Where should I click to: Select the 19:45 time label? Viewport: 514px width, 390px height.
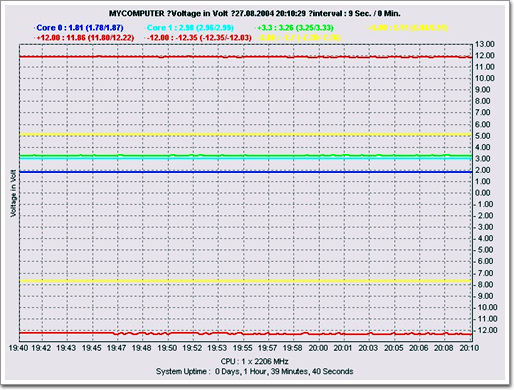92,348
